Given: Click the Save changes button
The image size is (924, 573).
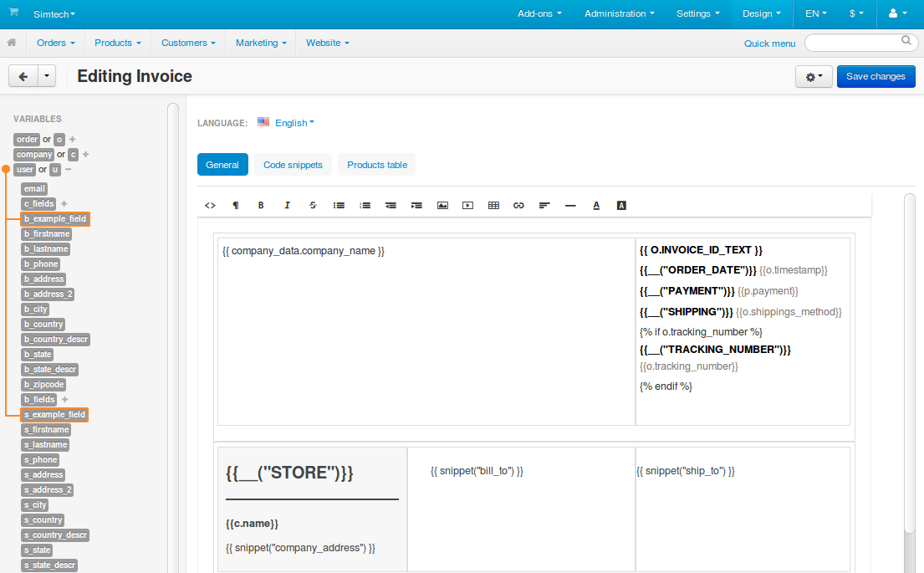Looking at the screenshot, I should click(x=876, y=77).
